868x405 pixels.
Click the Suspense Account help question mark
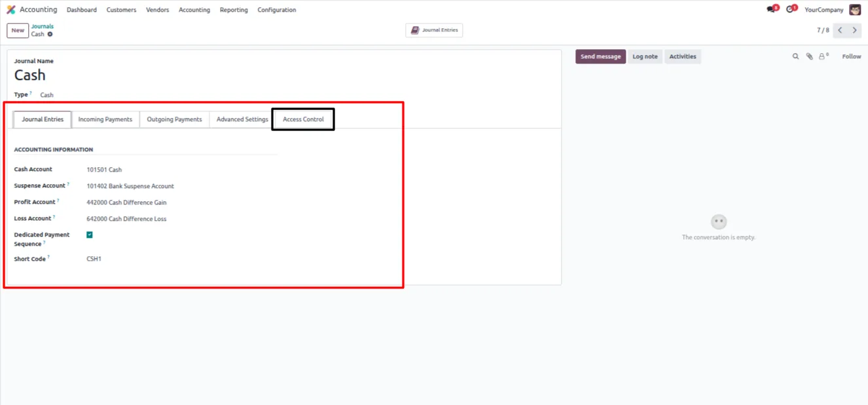point(68,184)
